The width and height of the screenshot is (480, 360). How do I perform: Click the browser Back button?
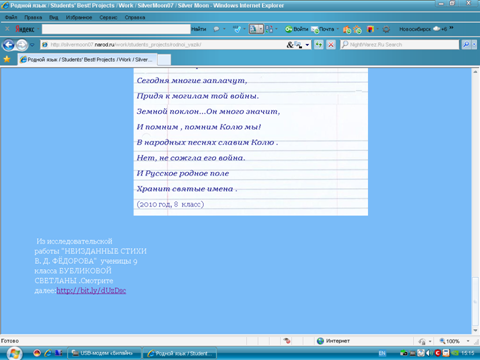pyautogui.click(x=9, y=45)
